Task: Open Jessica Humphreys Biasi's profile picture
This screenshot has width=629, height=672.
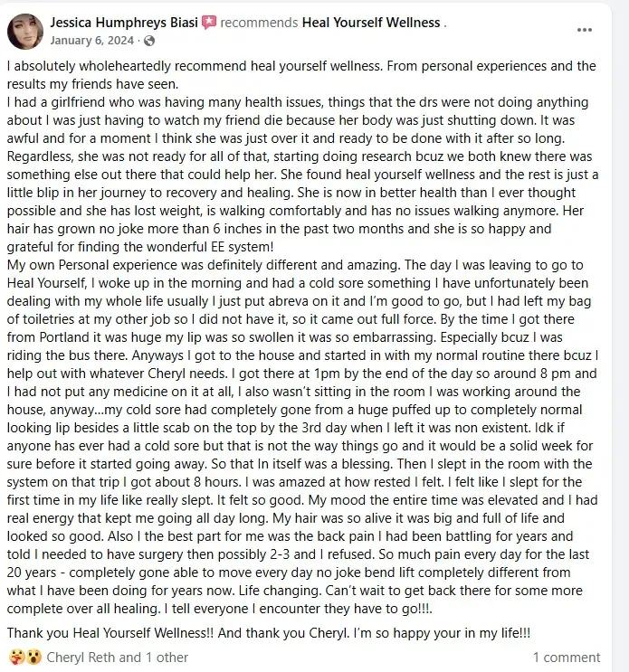Action: [x=25, y=32]
